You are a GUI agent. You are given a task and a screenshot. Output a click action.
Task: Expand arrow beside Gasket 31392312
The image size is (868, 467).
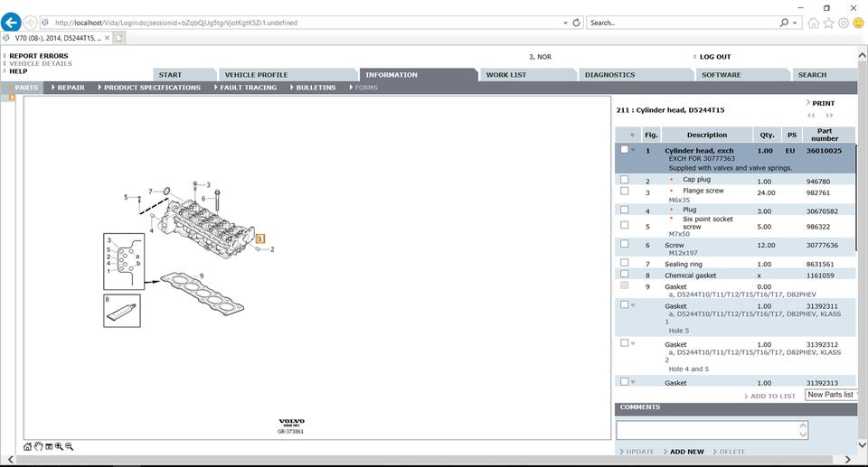point(633,343)
